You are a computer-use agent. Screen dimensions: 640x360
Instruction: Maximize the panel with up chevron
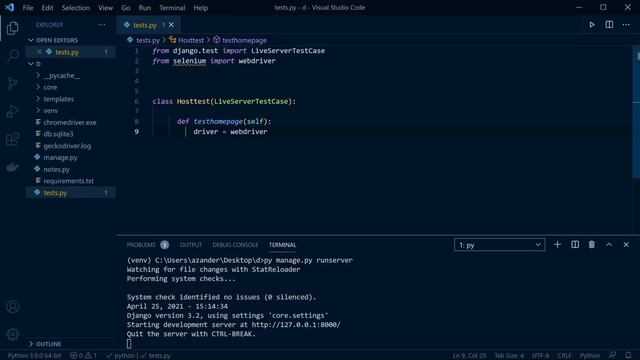(x=609, y=244)
